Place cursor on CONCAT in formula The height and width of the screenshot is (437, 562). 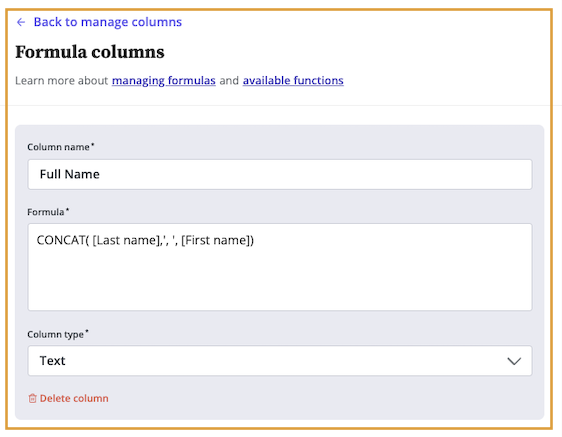click(x=61, y=240)
